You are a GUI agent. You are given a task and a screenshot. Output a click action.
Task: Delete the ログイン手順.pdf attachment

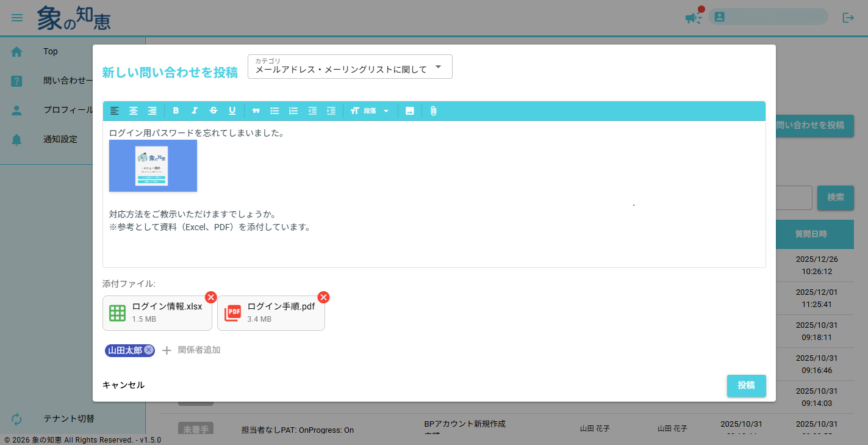(x=323, y=297)
